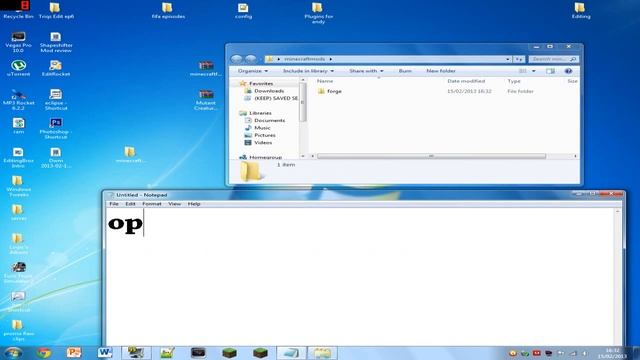Select the fifa episodes desktop folder
This screenshot has height=360, width=640.
168,11
